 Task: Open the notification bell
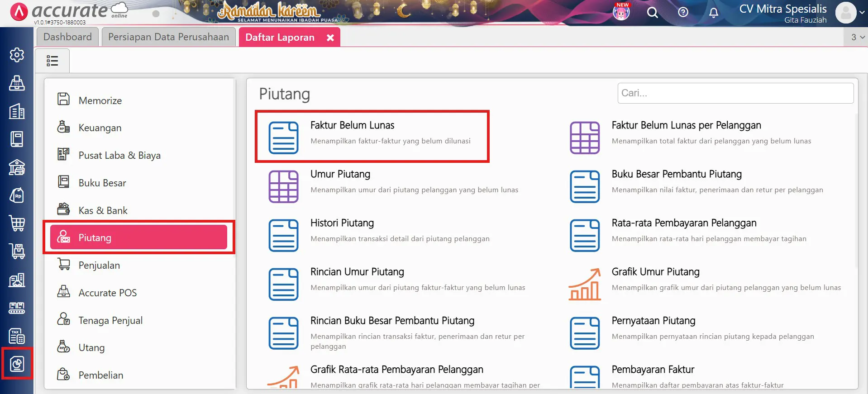[x=714, y=13]
